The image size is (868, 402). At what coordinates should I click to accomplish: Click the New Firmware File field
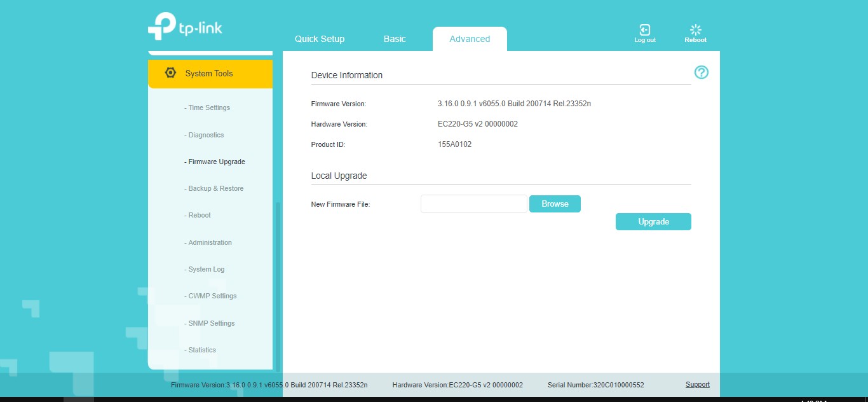point(474,204)
